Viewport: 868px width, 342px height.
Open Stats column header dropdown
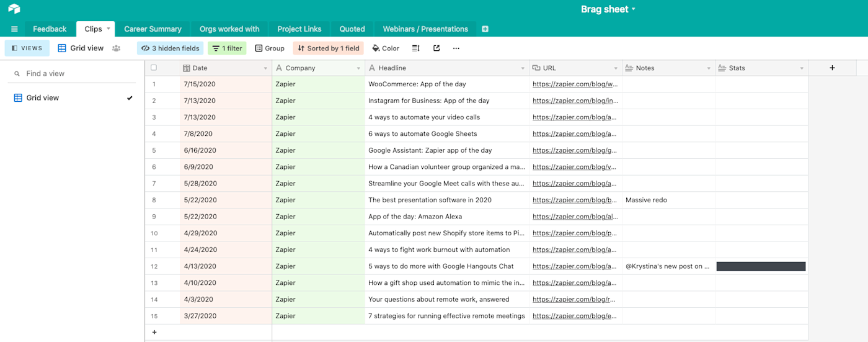click(x=802, y=68)
